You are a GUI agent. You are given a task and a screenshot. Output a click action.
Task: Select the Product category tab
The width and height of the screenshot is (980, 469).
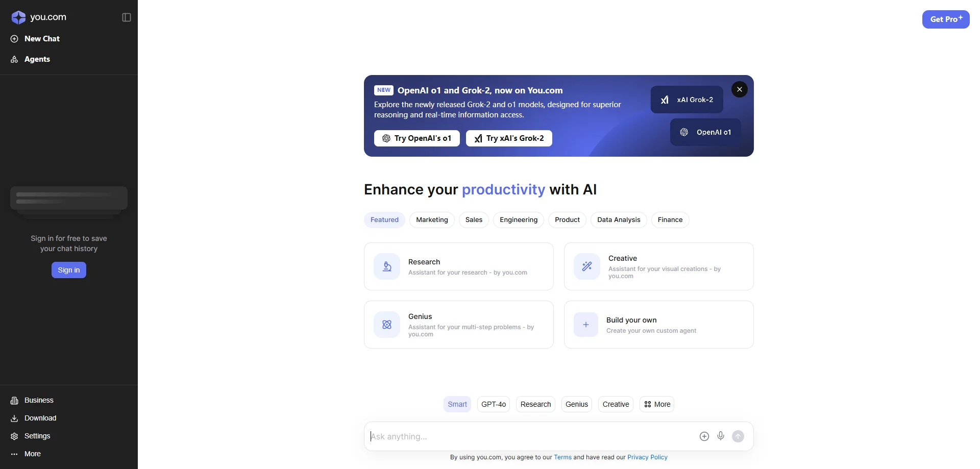(x=567, y=220)
